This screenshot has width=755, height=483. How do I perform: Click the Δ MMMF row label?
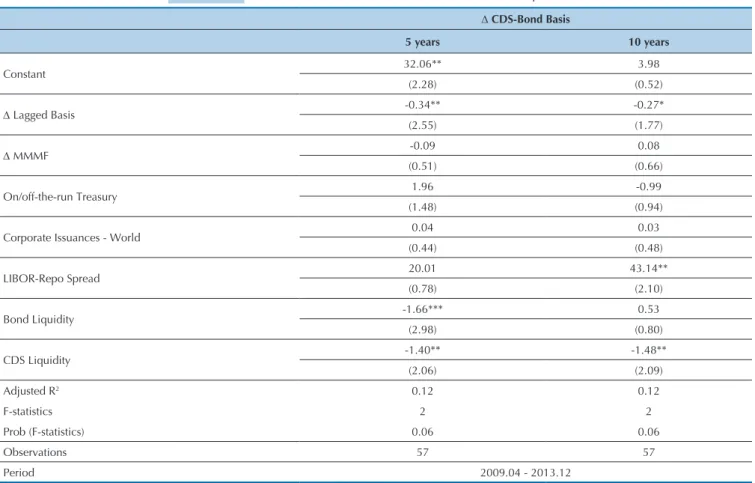[x=26, y=156]
